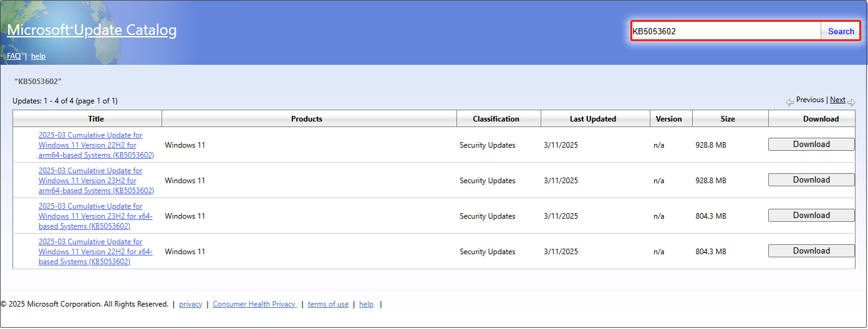Click Security Updates in the 23H2 arm64 row
Viewport: 868px width, 329px height.
[488, 181]
